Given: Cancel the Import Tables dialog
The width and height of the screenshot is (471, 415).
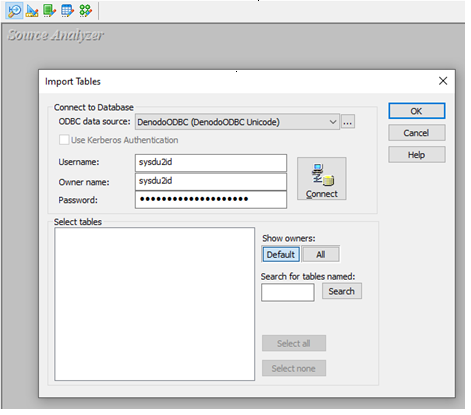Looking at the screenshot, I should (x=416, y=133).
